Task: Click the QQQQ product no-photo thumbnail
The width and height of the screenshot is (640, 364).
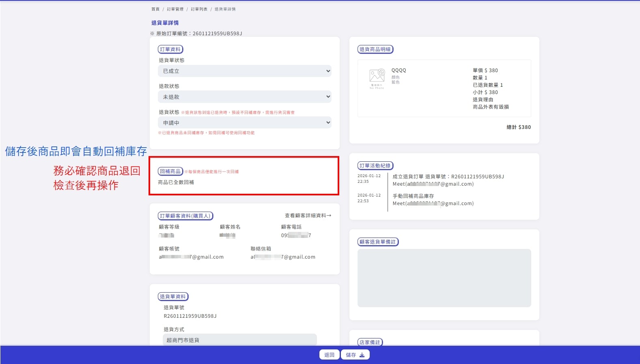Action: pos(377,79)
